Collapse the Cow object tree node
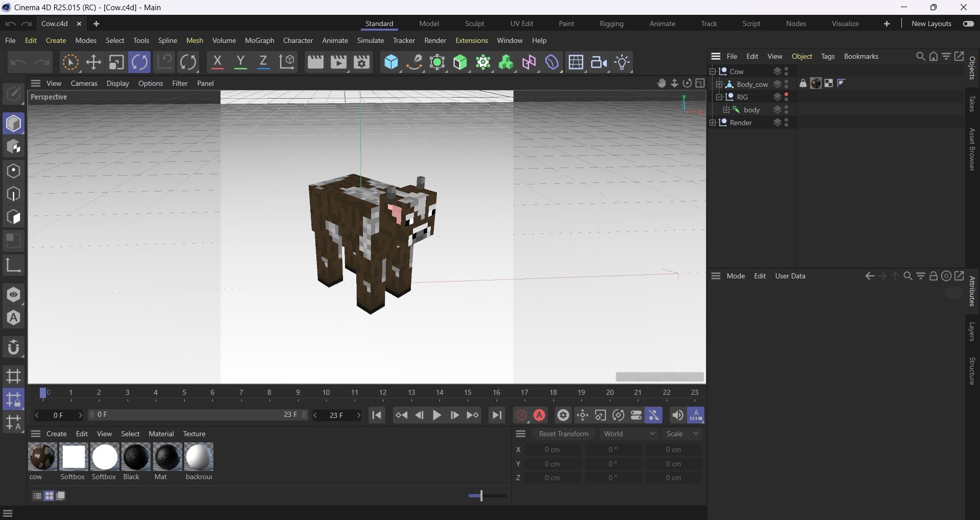 713,72
